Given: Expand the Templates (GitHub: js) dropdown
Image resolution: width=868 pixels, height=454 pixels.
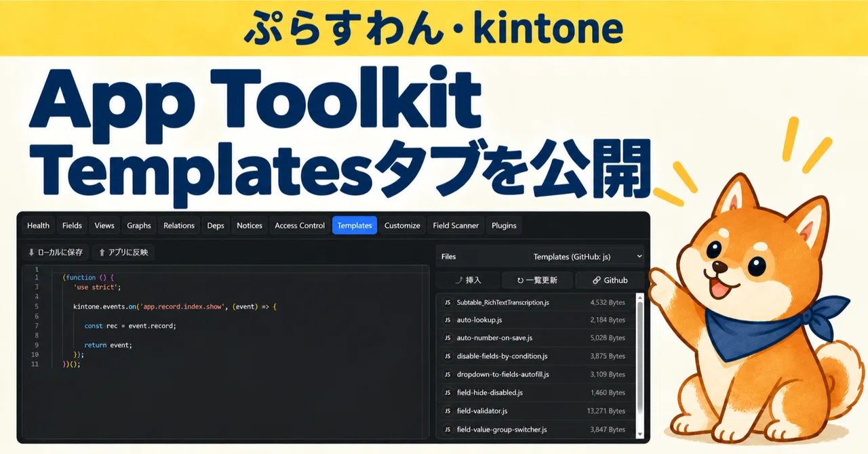Looking at the screenshot, I should [587, 257].
